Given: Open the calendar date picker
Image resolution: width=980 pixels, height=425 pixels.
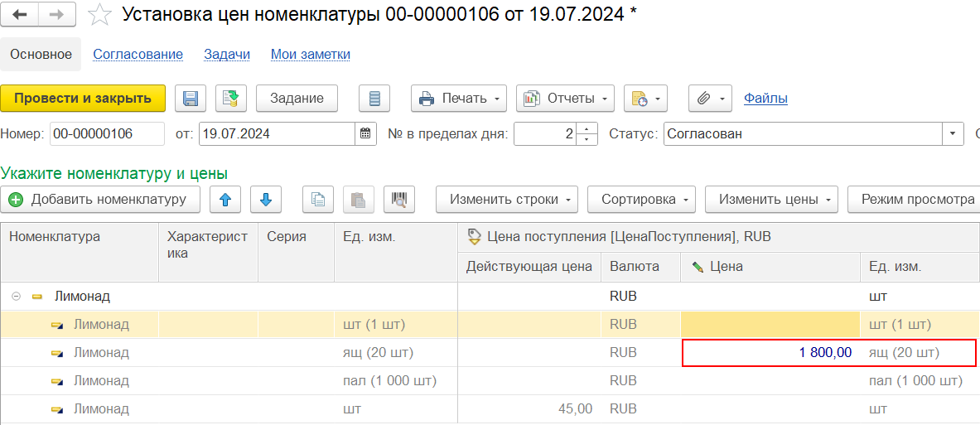Looking at the screenshot, I should (x=366, y=133).
